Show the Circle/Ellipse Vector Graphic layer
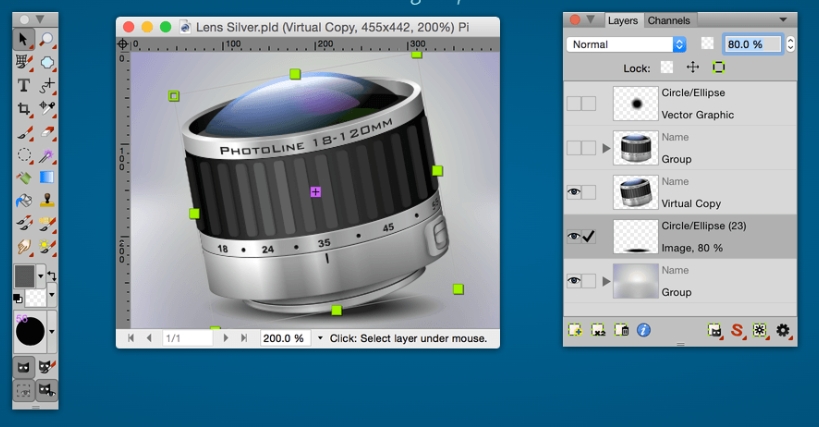Viewport: 819px width, 427px height. pos(574,104)
